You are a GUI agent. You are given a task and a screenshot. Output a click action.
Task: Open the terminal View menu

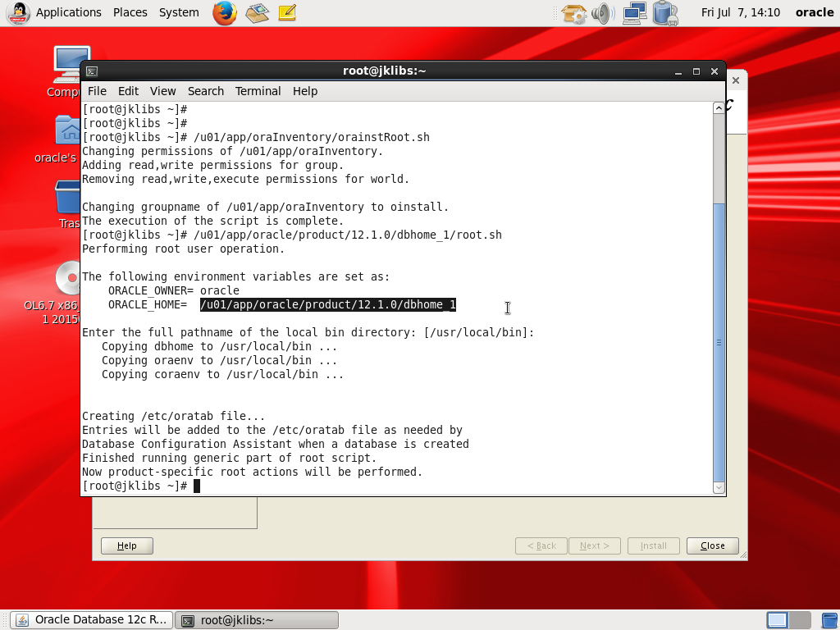coord(163,91)
